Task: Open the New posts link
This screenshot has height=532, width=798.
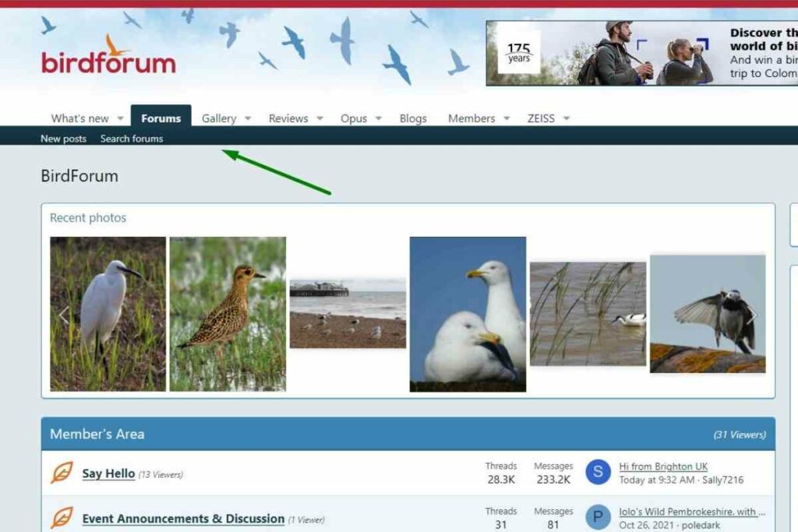Action: click(x=63, y=139)
